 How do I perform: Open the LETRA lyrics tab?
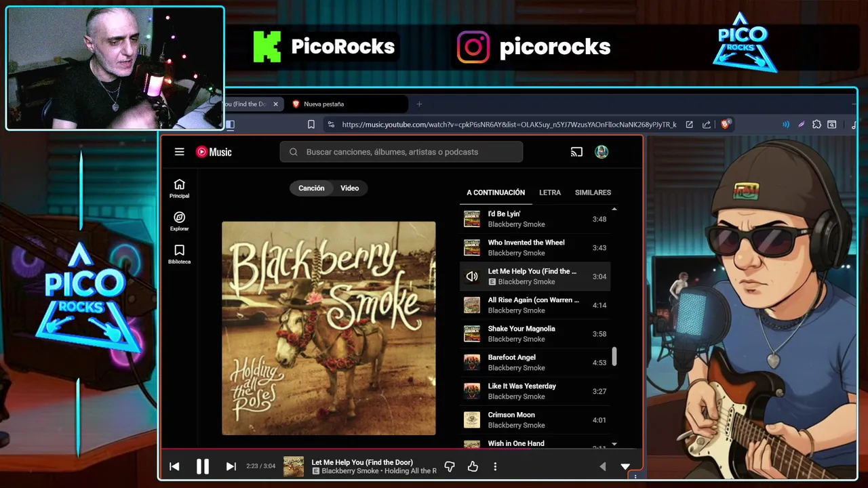(x=550, y=192)
